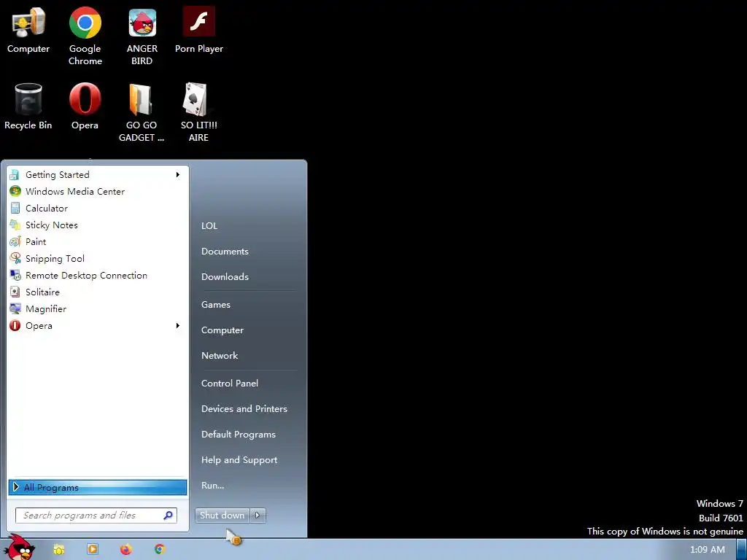747x560 pixels.
Task: Click the Shut down button
Action: click(x=222, y=516)
